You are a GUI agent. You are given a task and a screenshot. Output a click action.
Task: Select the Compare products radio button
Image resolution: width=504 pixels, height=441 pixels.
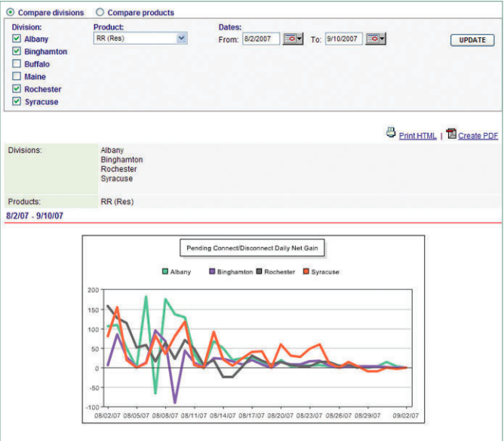(100, 12)
